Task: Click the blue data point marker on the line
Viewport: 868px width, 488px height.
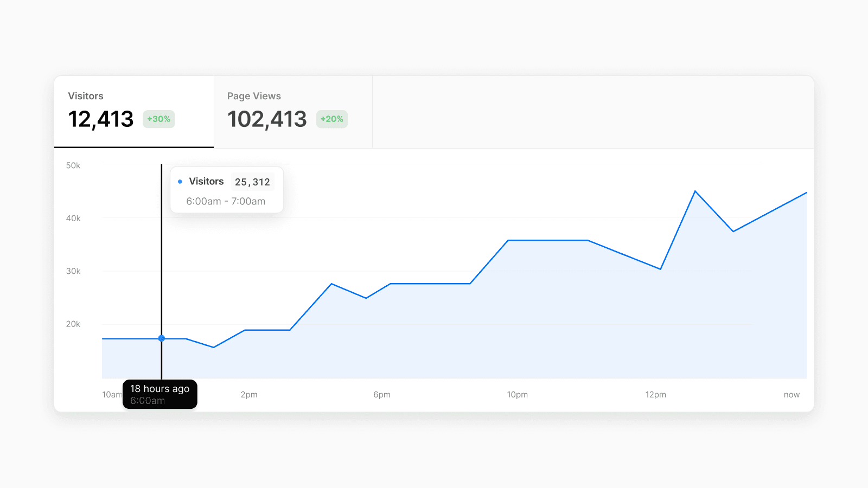Action: point(162,338)
